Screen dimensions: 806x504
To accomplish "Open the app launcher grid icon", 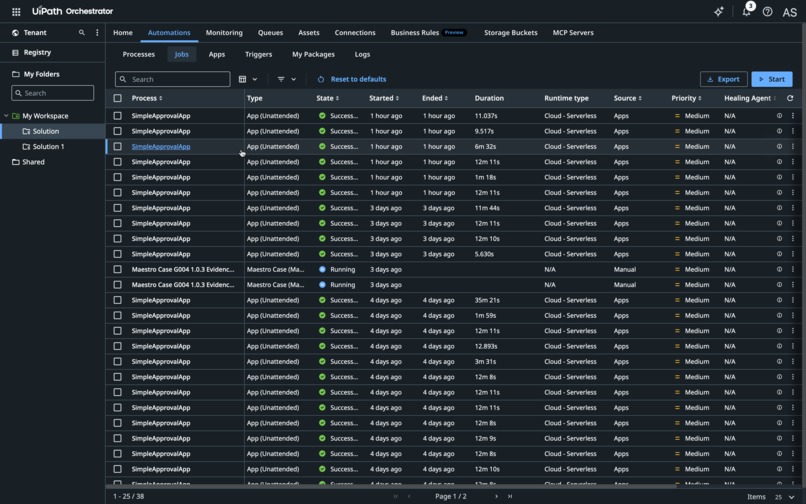I will click(16, 11).
